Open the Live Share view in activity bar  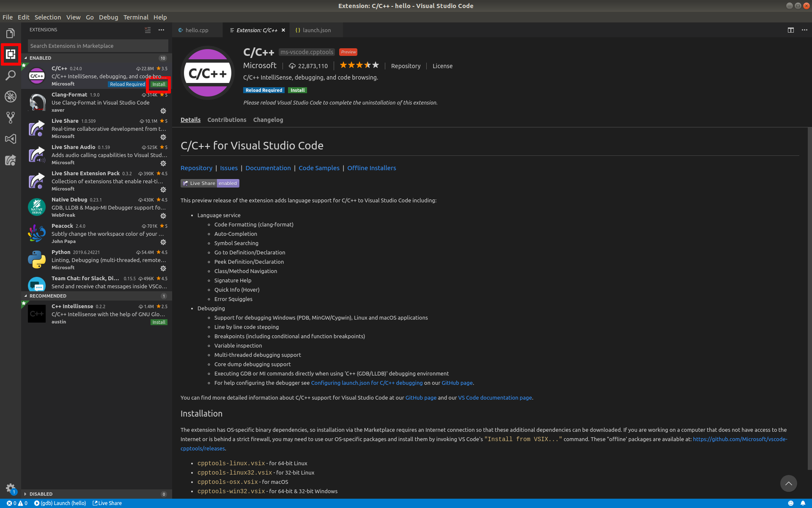(11, 160)
